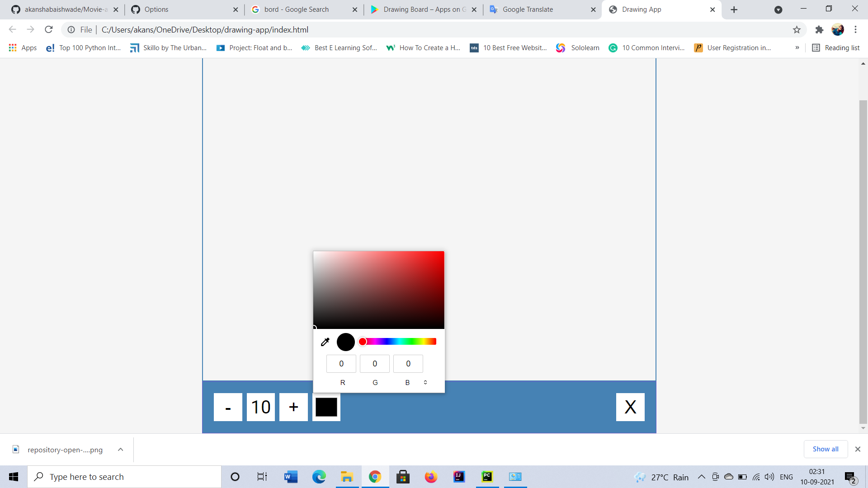Open the Chrome extensions puzzle icon
This screenshot has width=868, height=488.
tap(819, 29)
